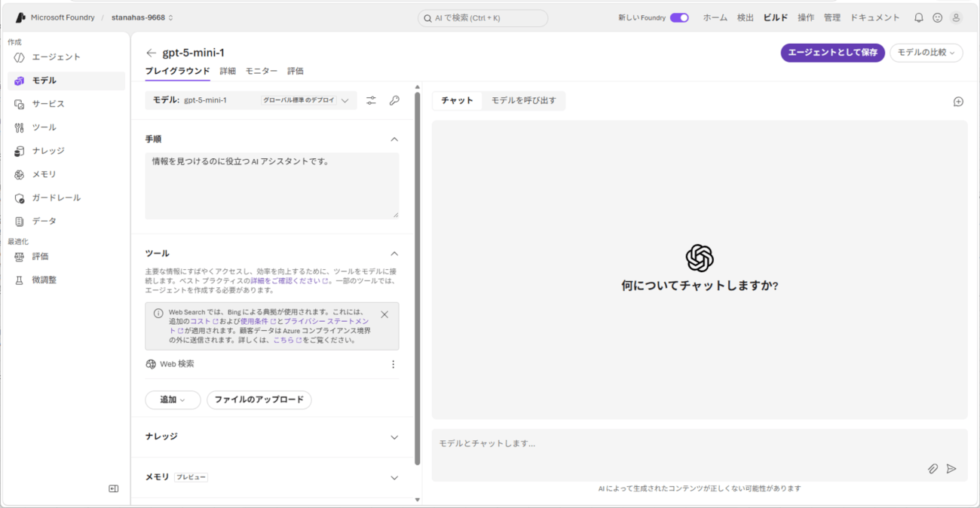Go back using the arrow beside gpt-5-mini-1
Screen dimensions: 980x508
151,53
